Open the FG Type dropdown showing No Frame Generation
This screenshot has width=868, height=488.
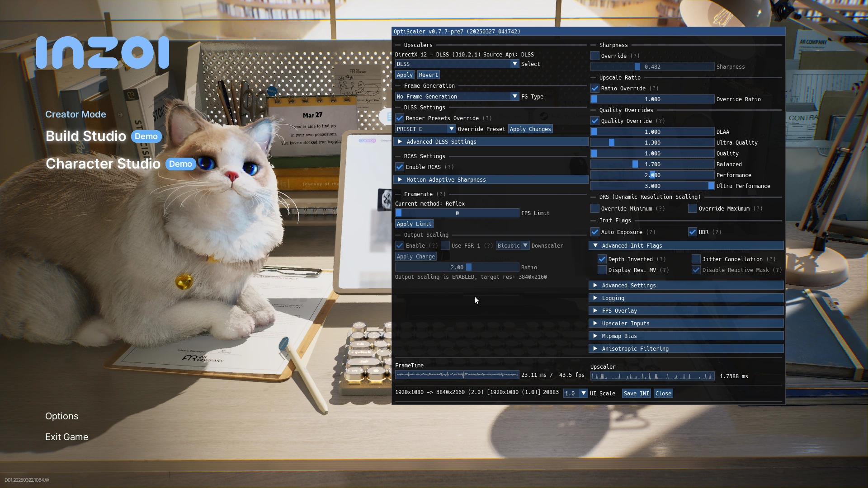[x=457, y=97]
